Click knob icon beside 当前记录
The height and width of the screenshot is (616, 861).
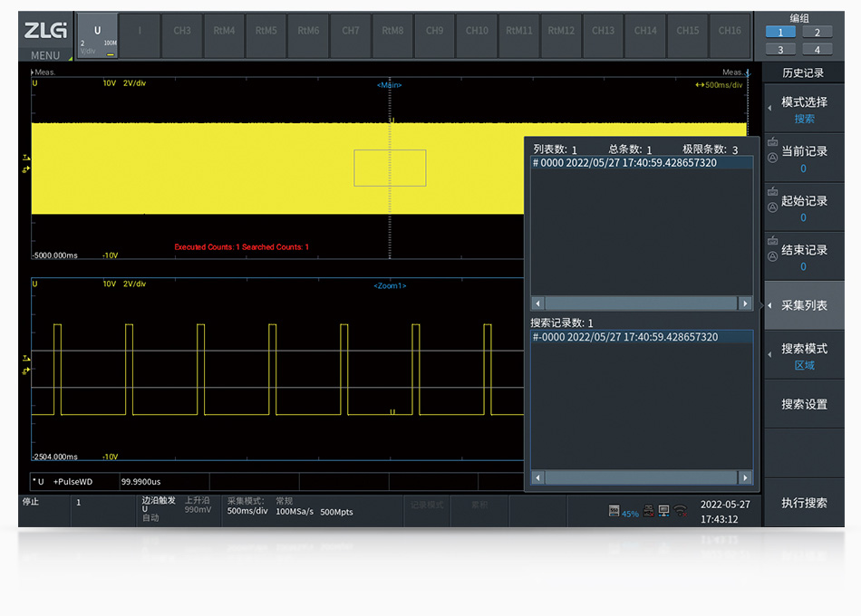tap(772, 159)
